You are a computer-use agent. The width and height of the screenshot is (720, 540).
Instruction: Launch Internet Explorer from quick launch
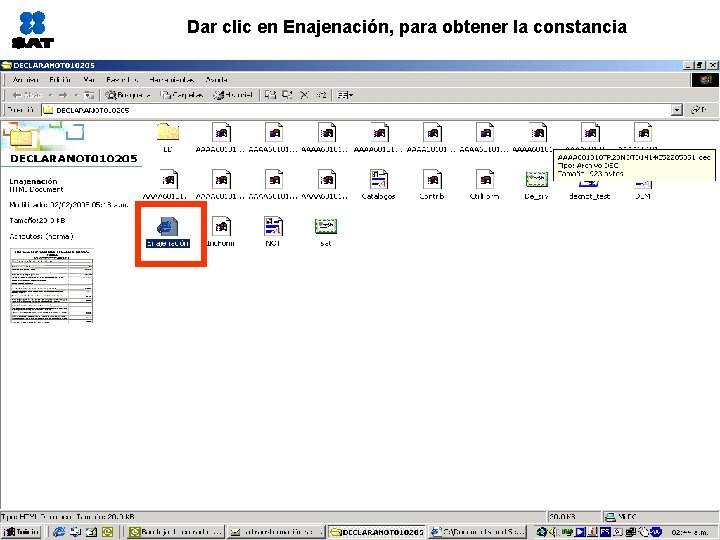point(59,532)
